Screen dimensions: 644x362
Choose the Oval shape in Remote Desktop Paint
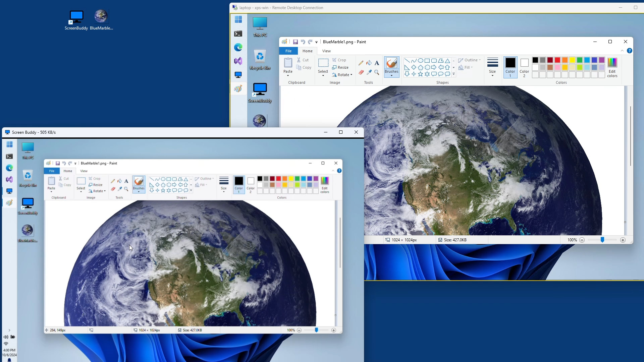click(x=420, y=61)
